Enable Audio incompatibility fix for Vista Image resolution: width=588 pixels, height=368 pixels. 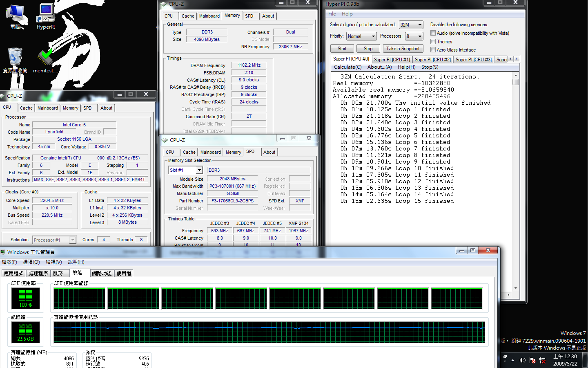click(x=433, y=33)
